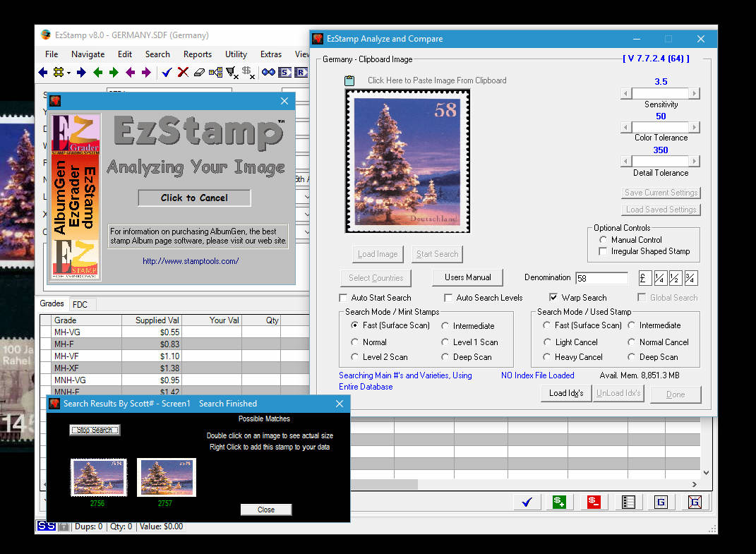This screenshot has width=756, height=554.
Task: Click the Stop Search button
Action: click(95, 430)
